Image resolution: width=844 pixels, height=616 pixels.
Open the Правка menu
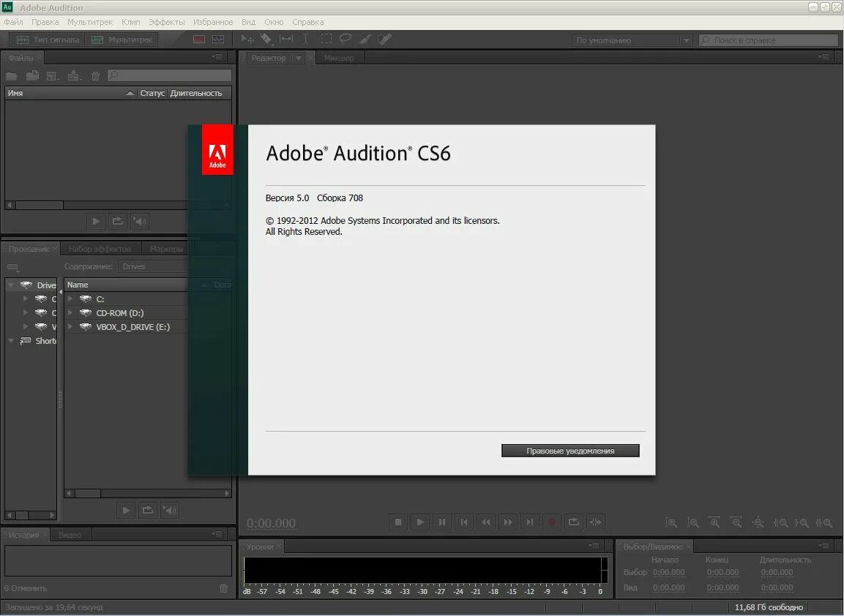click(x=45, y=22)
